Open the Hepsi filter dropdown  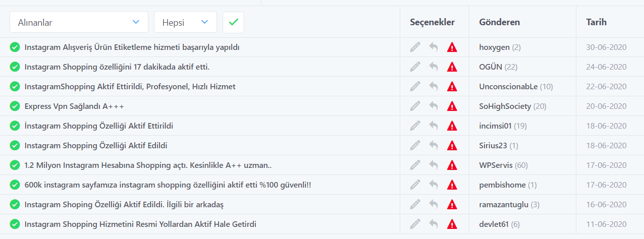click(x=185, y=22)
